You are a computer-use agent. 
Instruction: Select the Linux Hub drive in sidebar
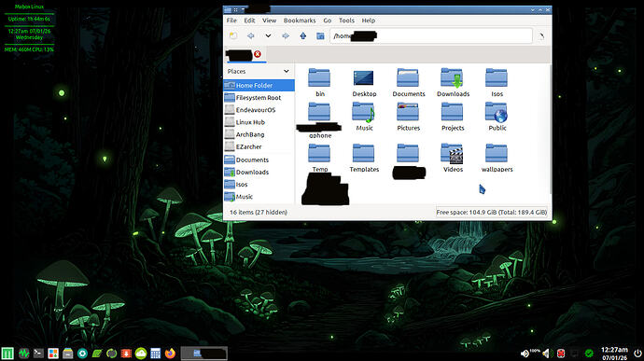[x=259, y=122]
